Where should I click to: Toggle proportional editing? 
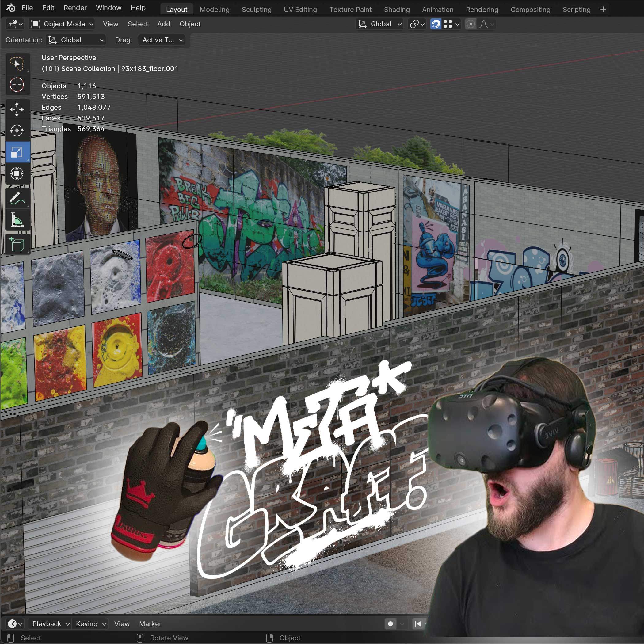[x=470, y=24]
